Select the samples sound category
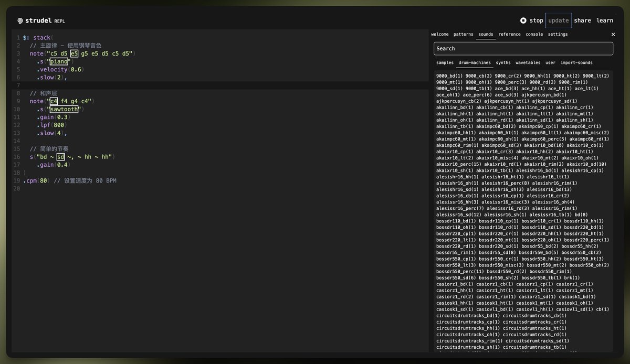 coord(445,62)
